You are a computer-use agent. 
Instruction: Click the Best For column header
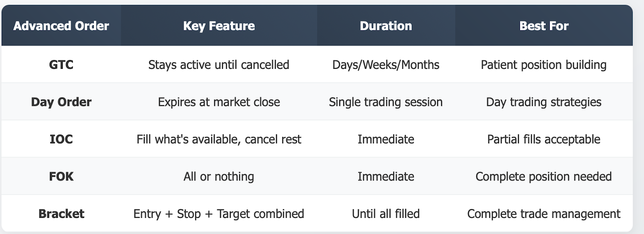coord(544,26)
